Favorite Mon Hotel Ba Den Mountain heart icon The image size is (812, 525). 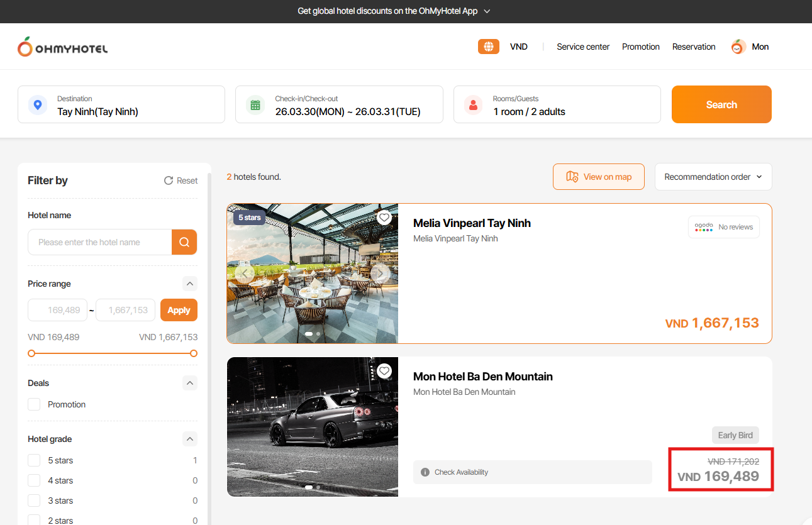[x=384, y=371]
